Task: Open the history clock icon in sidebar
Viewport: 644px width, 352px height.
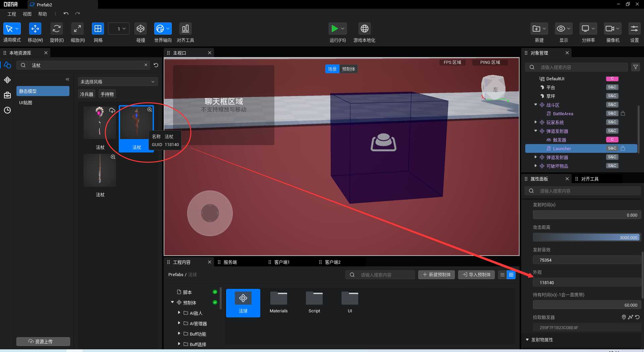Action: pos(7,110)
